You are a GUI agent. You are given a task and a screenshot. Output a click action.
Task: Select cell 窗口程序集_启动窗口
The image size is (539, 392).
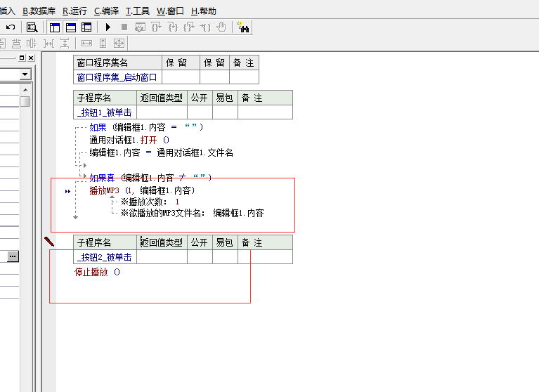(117, 77)
